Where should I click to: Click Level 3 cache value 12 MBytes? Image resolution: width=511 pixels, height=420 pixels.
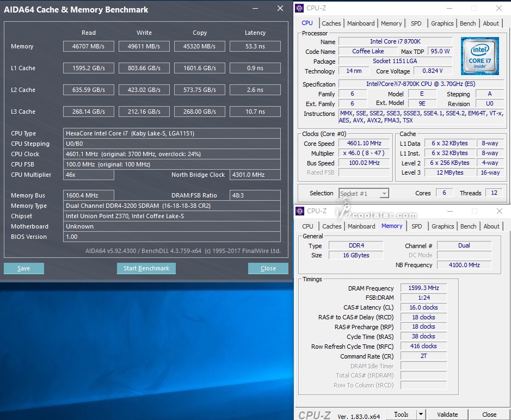(x=450, y=172)
